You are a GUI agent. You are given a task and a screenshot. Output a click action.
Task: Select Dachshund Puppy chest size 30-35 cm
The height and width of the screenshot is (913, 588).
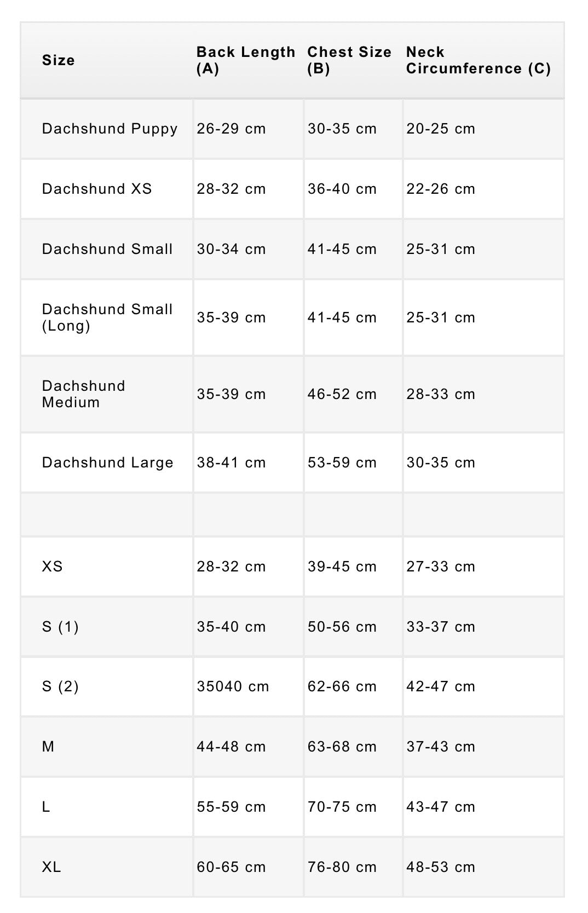click(x=342, y=129)
